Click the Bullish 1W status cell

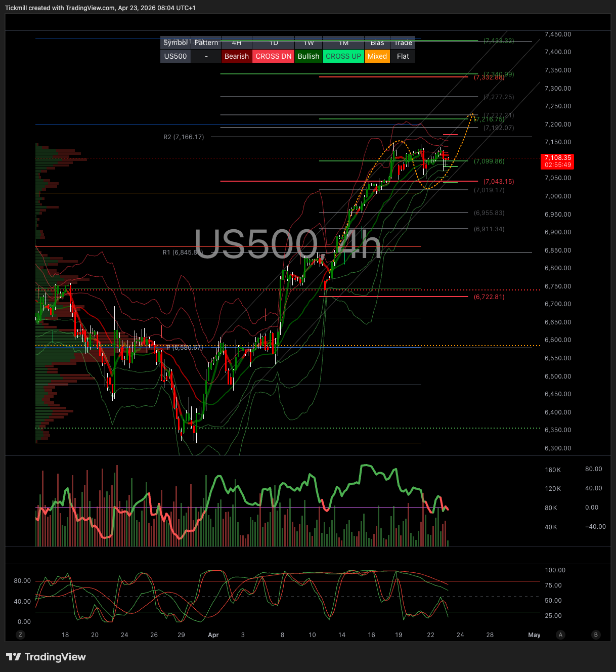309,56
